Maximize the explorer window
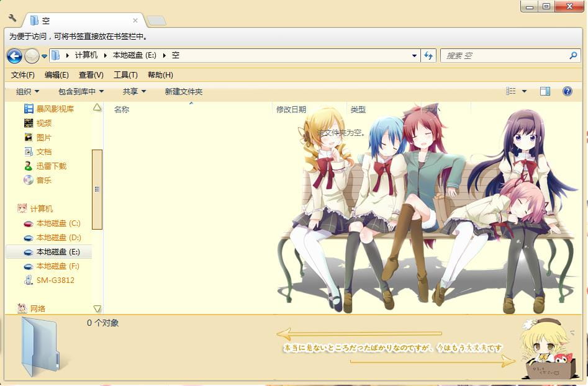The image size is (588, 386). coord(546,6)
